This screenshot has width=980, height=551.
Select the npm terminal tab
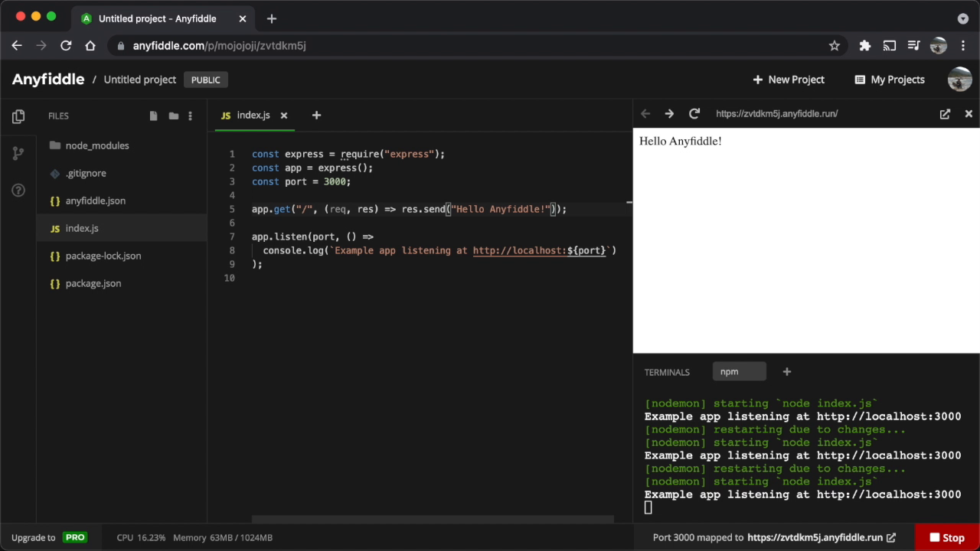tap(739, 371)
